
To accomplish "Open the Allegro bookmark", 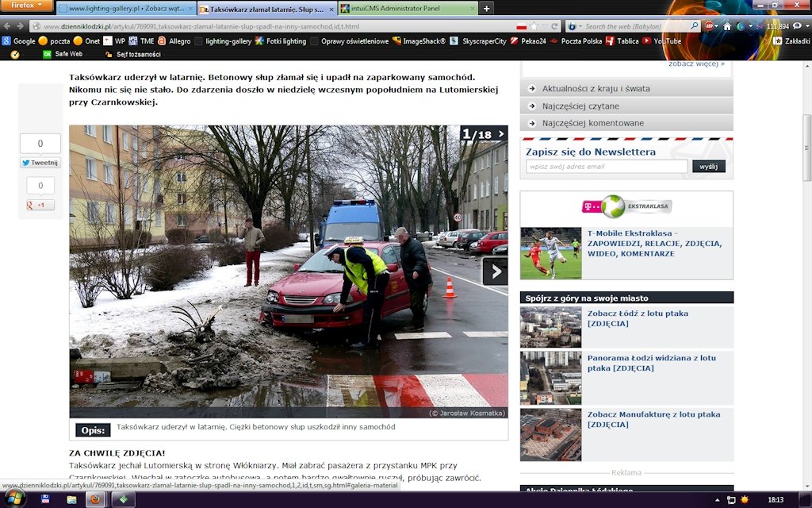I will pos(174,41).
